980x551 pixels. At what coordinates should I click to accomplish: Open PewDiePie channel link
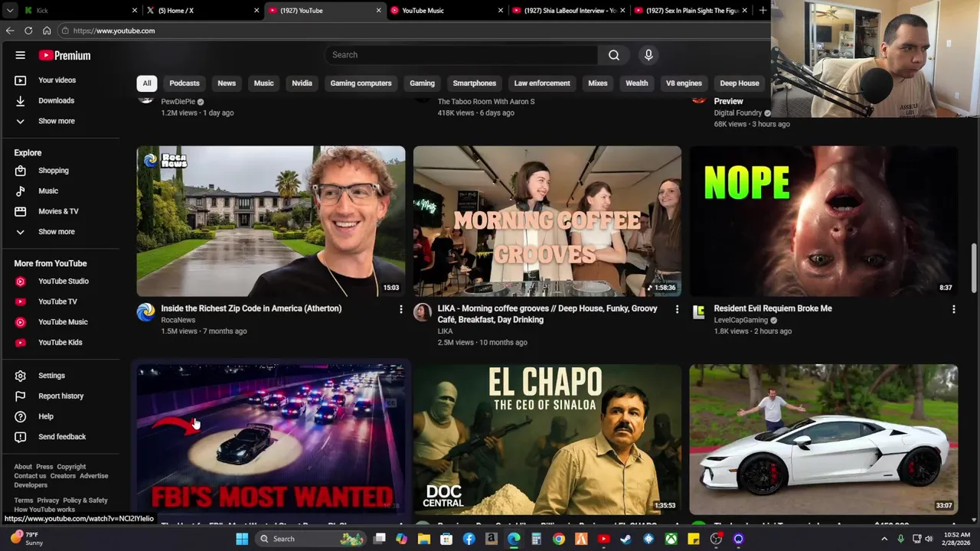tap(178, 102)
